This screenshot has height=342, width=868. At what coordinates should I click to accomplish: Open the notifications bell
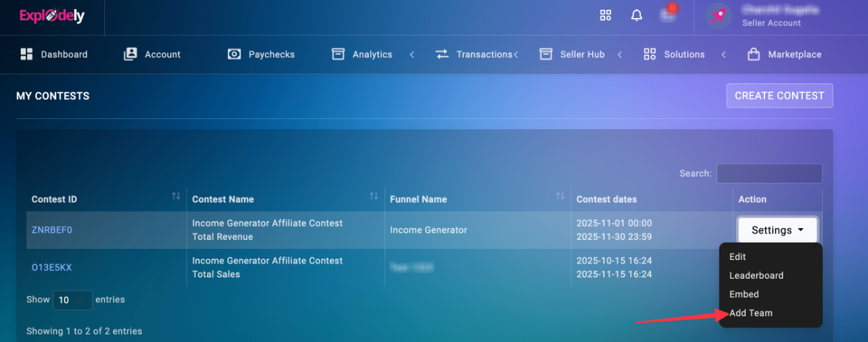click(x=637, y=15)
